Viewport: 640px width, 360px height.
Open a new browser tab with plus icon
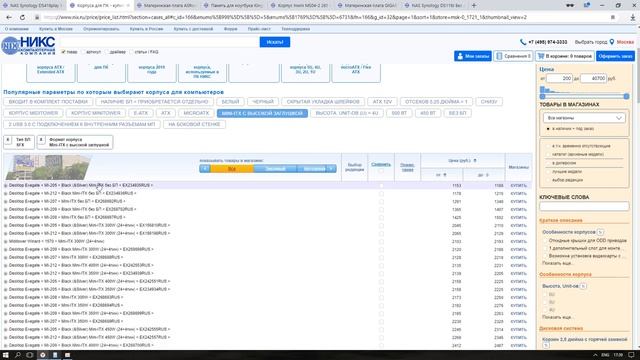coord(474,5)
